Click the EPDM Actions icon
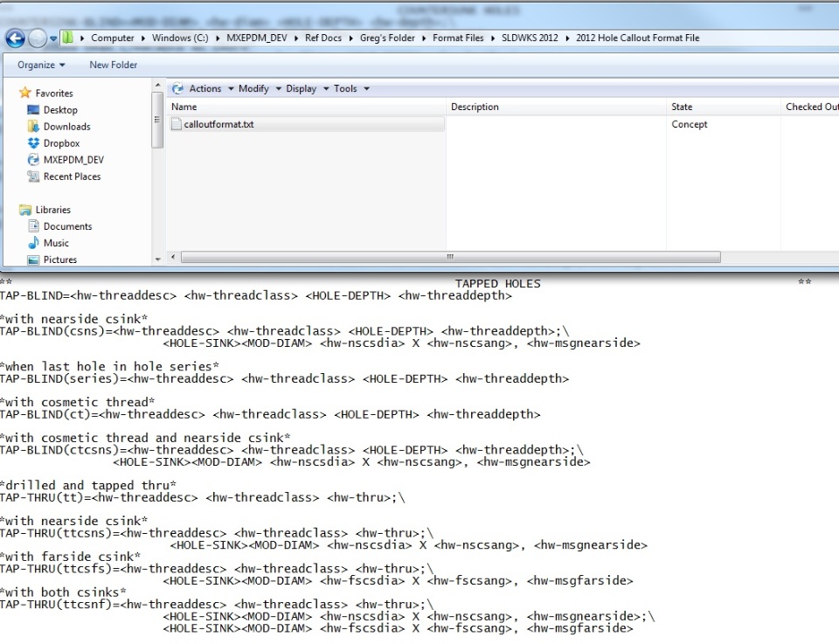The height and width of the screenshot is (644, 839). (177, 89)
